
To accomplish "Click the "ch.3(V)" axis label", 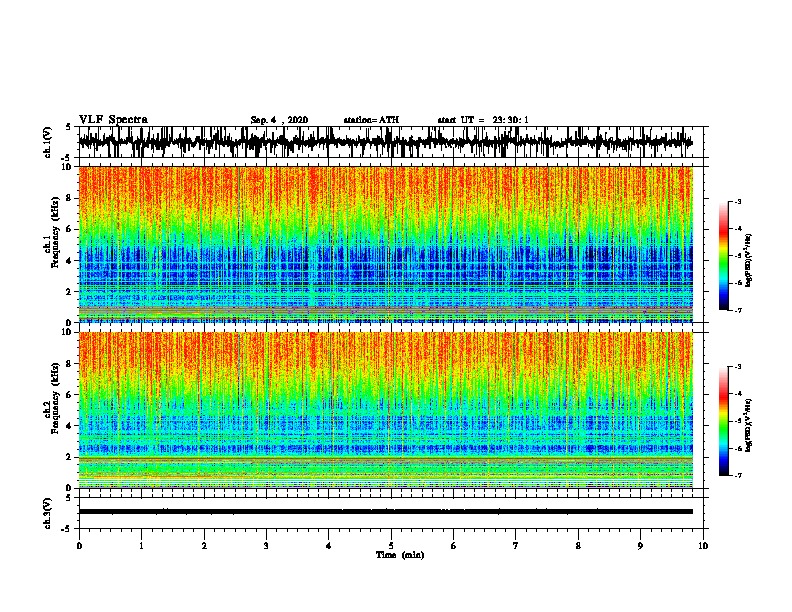I will click(x=48, y=513).
